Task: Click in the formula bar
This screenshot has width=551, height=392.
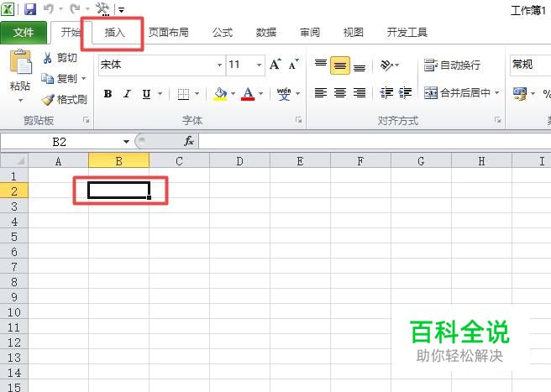Action: (x=375, y=142)
